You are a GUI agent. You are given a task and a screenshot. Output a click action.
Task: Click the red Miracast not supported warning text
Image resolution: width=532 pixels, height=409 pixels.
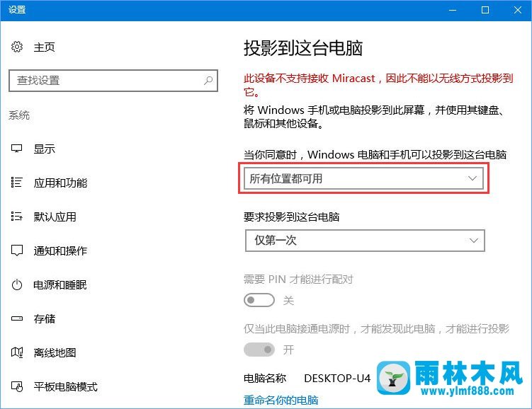tap(378, 85)
